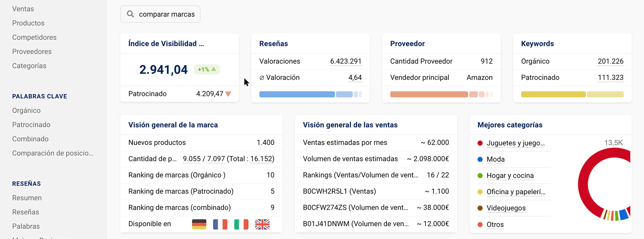Open Comparación de posiciones sidebar item

pos(53,153)
